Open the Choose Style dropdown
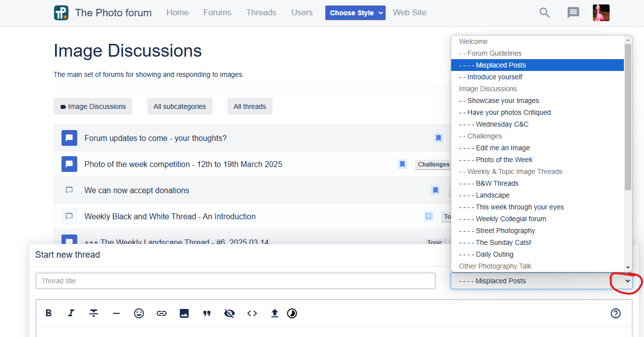Screen dimensions: 644x337 coord(355,13)
